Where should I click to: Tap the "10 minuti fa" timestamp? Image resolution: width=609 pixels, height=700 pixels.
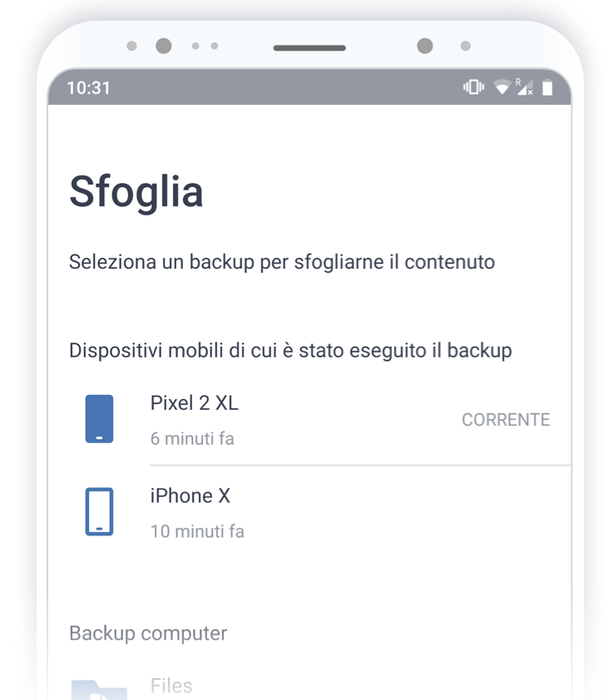197,530
